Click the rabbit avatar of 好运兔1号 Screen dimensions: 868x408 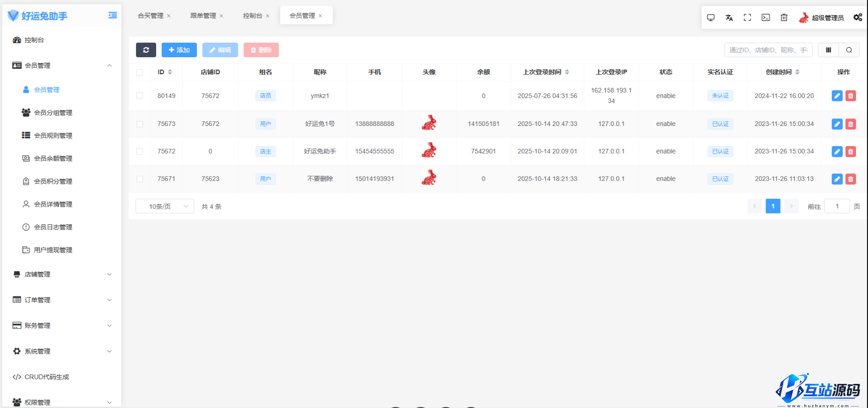point(429,123)
